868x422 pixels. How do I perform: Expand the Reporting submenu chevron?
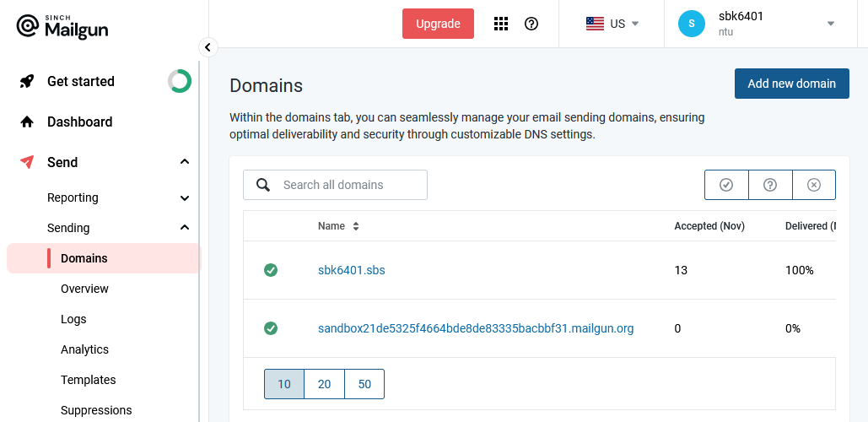185,197
